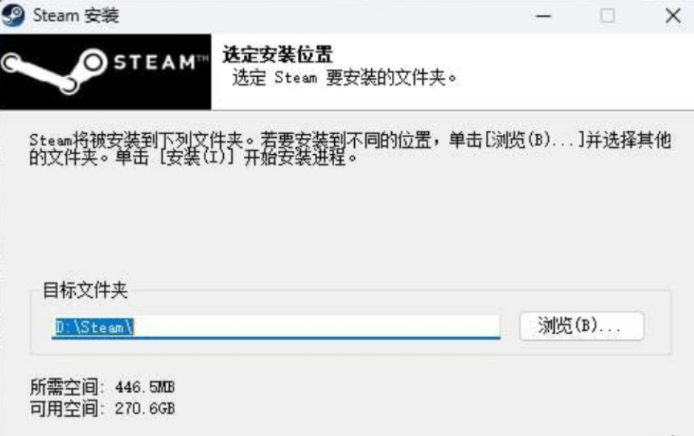This screenshot has height=436, width=694.
Task: Click the Steam 安装 title bar text
Action: point(76,16)
